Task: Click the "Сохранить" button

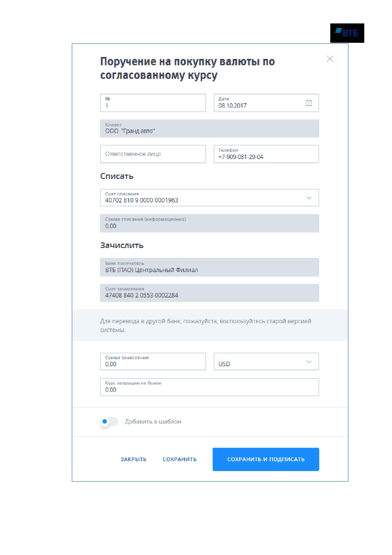Action: pyautogui.click(x=179, y=459)
